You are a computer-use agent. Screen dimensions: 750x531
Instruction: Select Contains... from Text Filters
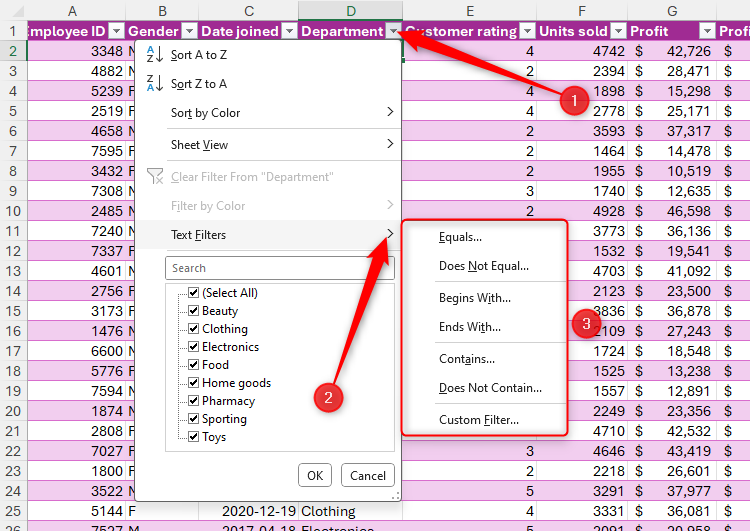466,359
